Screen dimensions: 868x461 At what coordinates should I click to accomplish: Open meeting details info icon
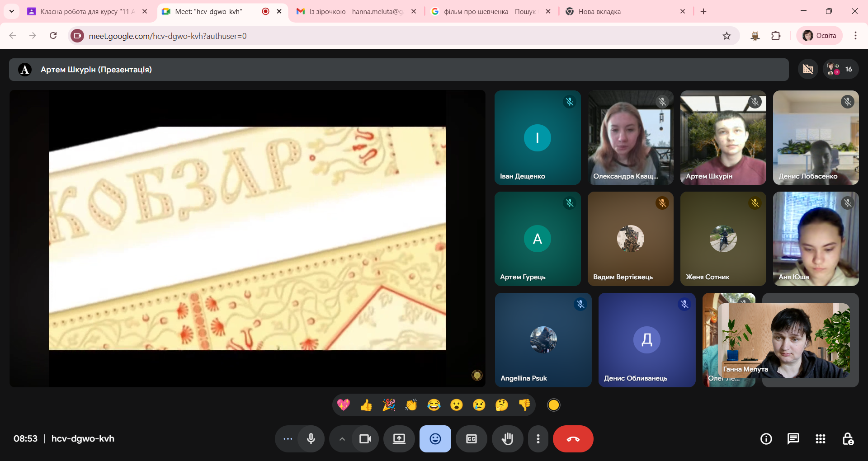point(766,439)
